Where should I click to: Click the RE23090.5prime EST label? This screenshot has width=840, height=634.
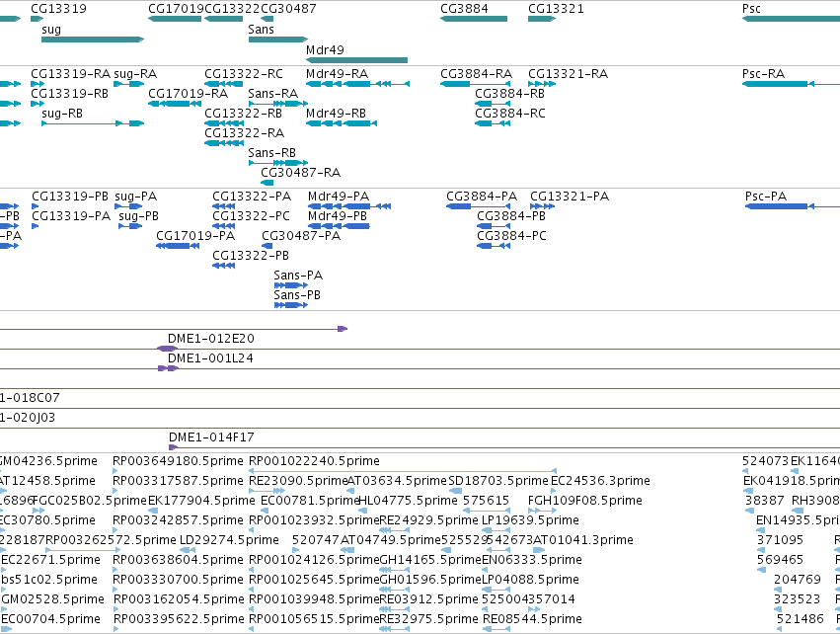299,481
